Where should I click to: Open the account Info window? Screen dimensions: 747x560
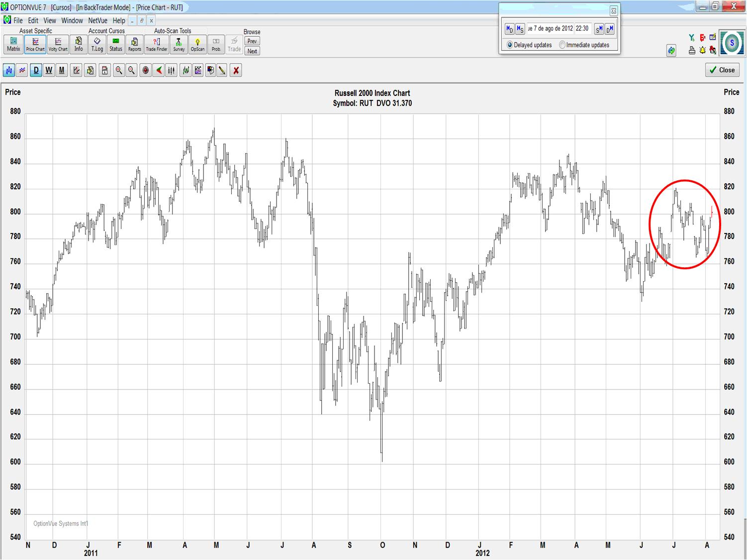tap(79, 44)
